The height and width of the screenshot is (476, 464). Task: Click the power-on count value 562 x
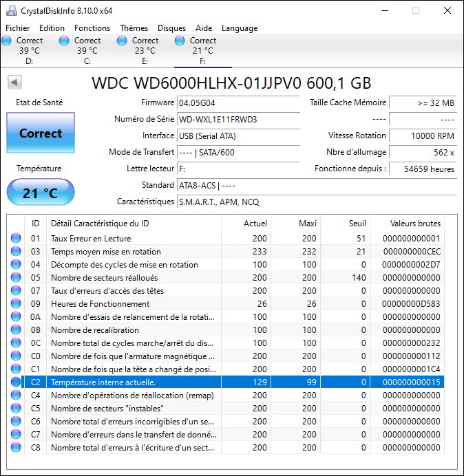click(423, 153)
